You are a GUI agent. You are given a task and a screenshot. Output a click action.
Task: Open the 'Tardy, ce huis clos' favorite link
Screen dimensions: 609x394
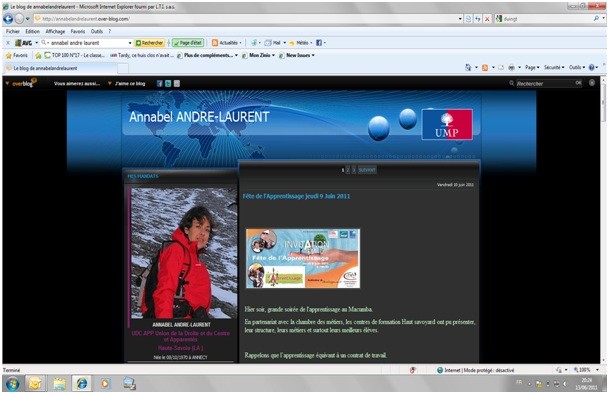(x=142, y=56)
